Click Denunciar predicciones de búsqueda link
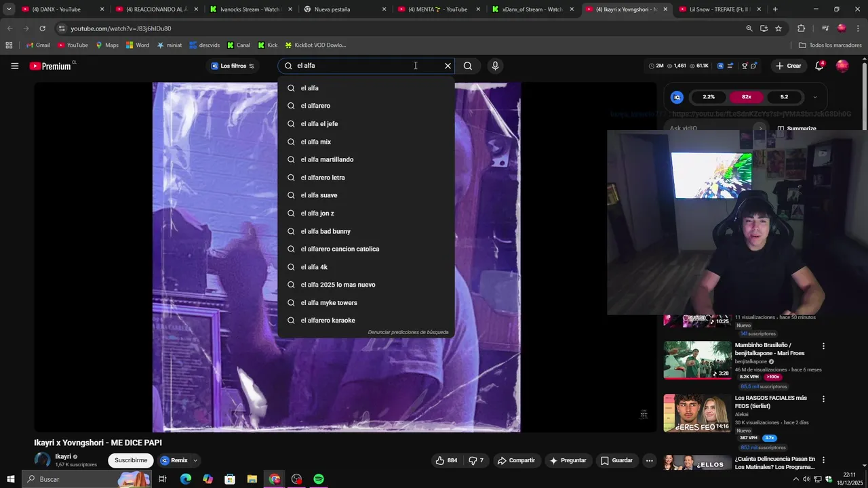Image resolution: width=868 pixels, height=488 pixels. (408, 332)
